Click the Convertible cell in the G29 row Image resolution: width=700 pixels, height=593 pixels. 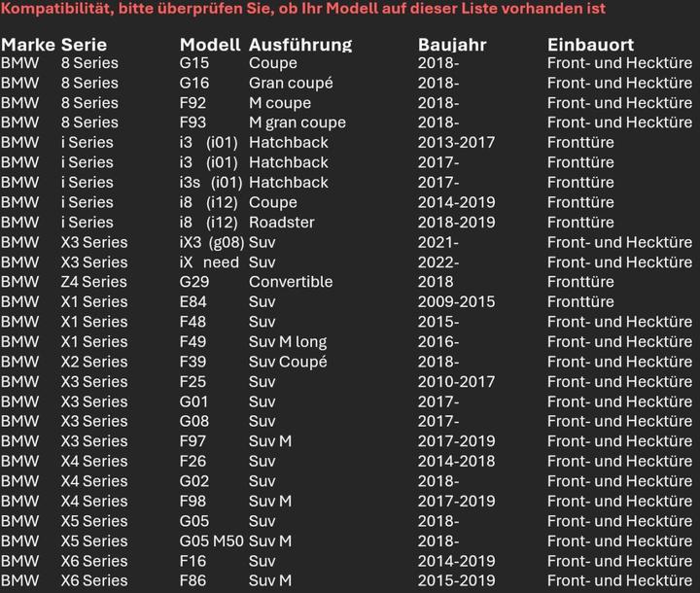(291, 282)
